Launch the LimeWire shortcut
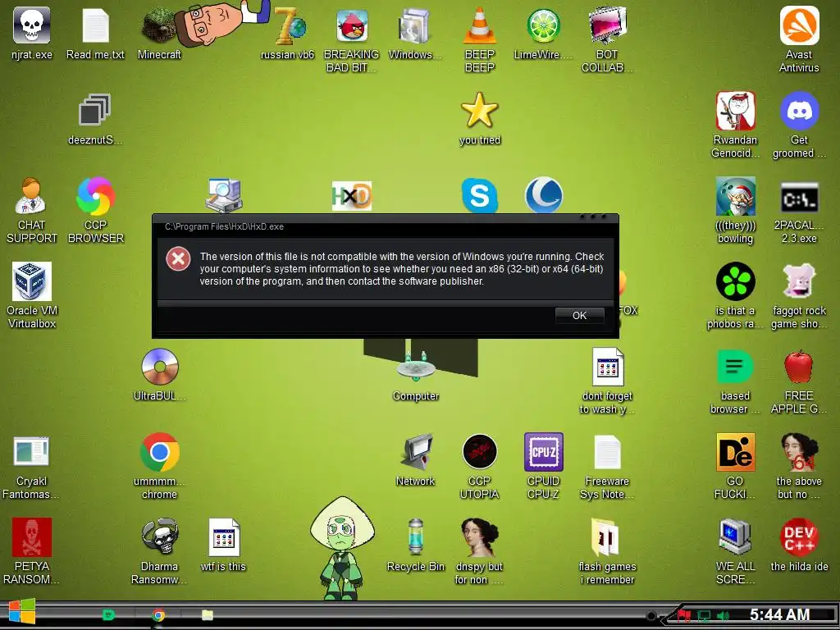The width and height of the screenshot is (840, 630). coord(543,25)
